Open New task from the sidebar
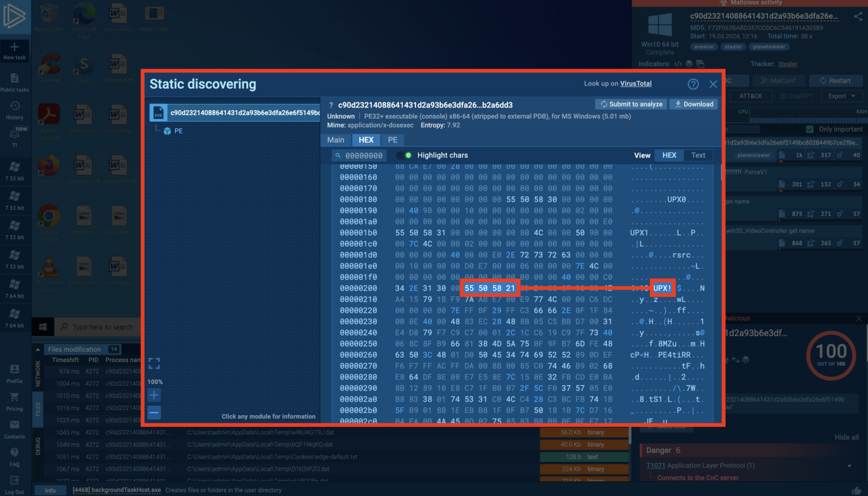The width and height of the screenshot is (868, 496). 15,51
